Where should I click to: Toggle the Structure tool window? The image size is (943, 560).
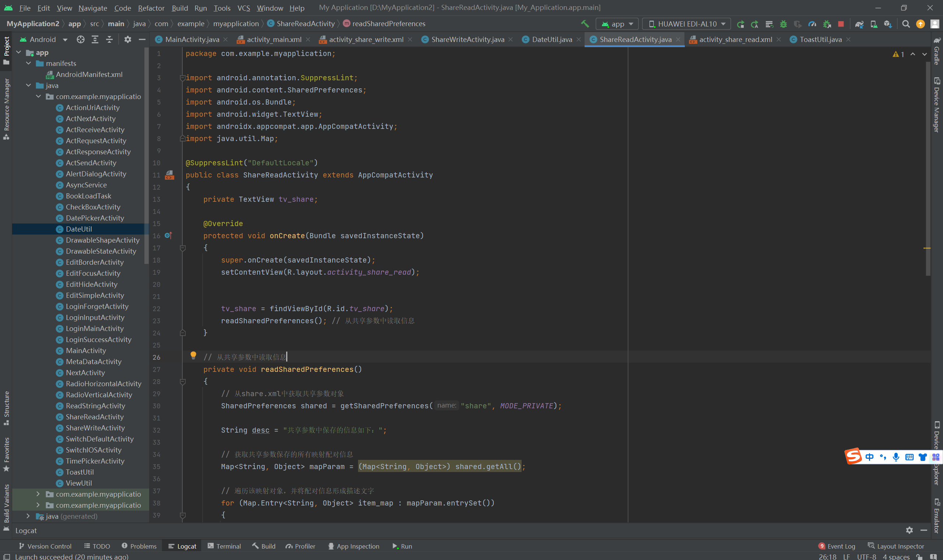6,408
